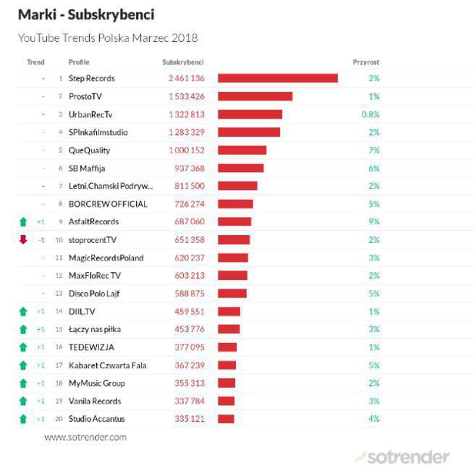Click green up arrow beside MyMusic Group
This screenshot has width=474, height=476.
23,383
